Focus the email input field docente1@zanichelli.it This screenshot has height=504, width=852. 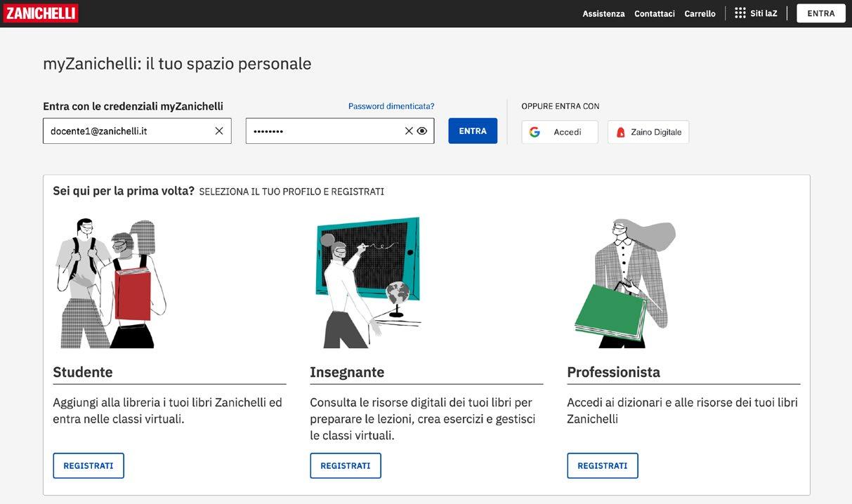coord(137,131)
